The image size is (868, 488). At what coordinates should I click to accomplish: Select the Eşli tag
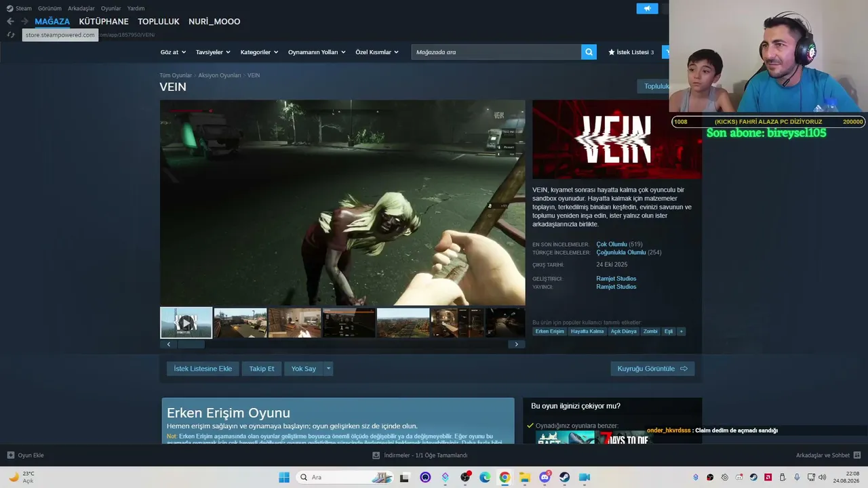click(669, 331)
